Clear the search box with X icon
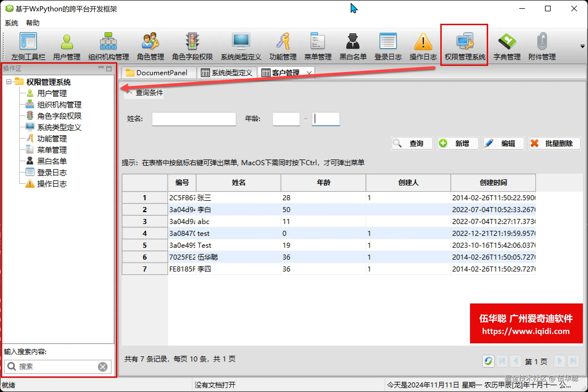Viewport: 588px width, 392px height. tap(103, 367)
